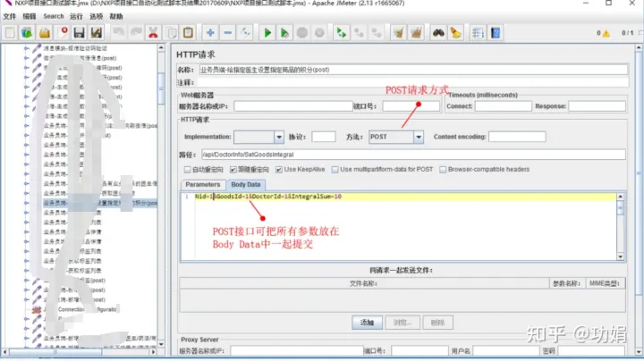
Task: Click the Redo arrow icon
Action: pyautogui.click(x=136, y=33)
